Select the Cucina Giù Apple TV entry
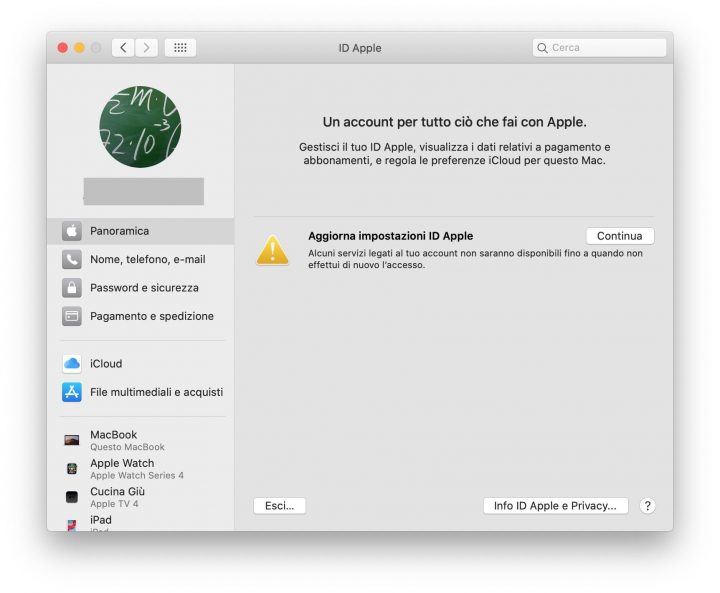720x593 pixels. pos(141,497)
